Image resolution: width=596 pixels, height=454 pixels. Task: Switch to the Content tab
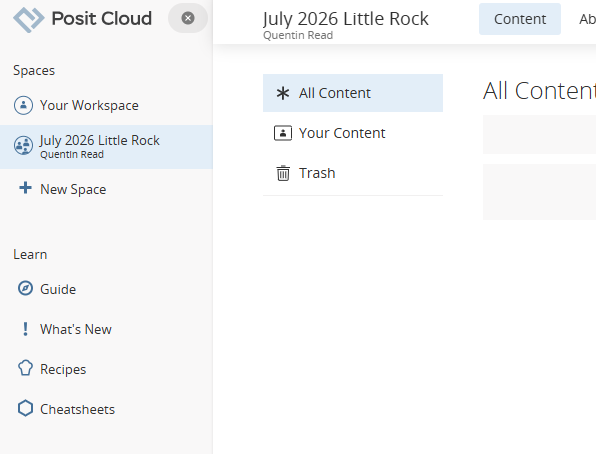(520, 19)
